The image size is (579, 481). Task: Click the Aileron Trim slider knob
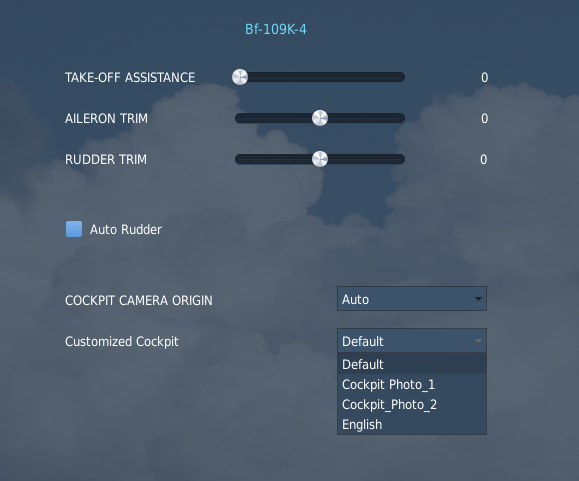click(x=320, y=118)
